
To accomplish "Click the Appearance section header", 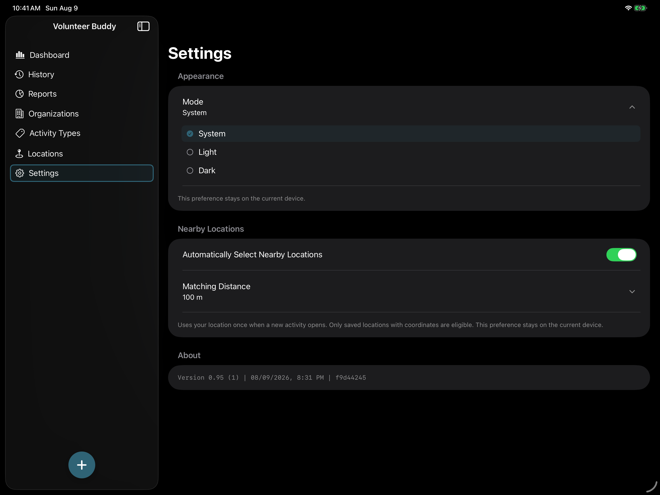I will [200, 76].
